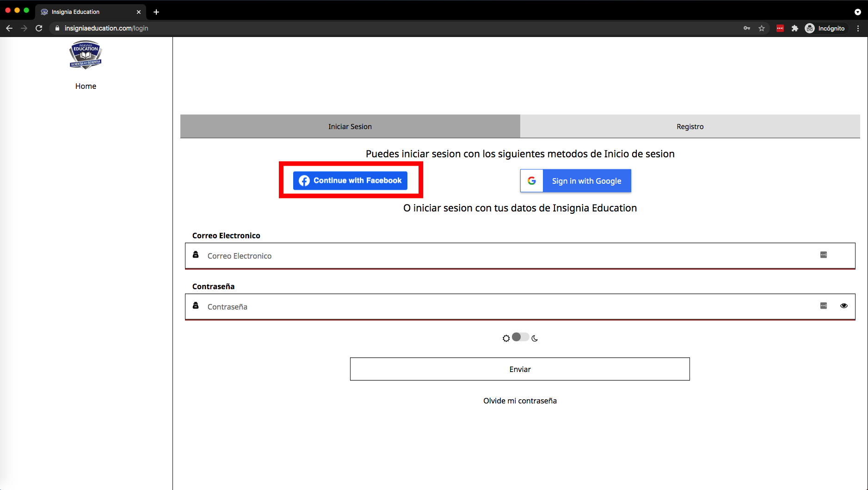Go back using the browser back arrow
The height and width of the screenshot is (490, 868).
coord(9,28)
